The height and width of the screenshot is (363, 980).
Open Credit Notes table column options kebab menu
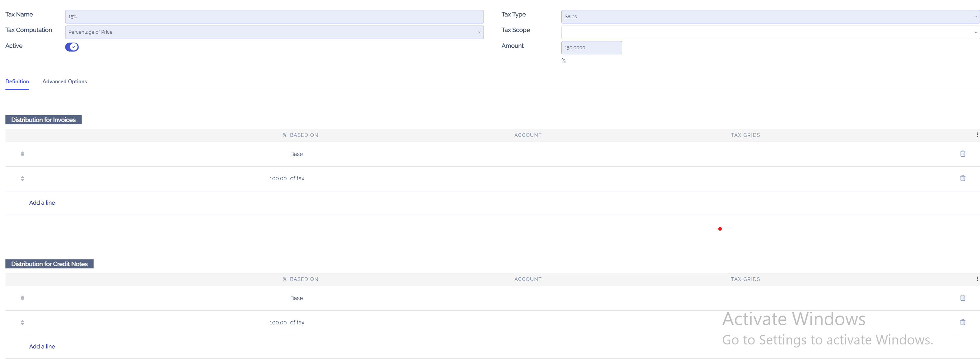977,279
